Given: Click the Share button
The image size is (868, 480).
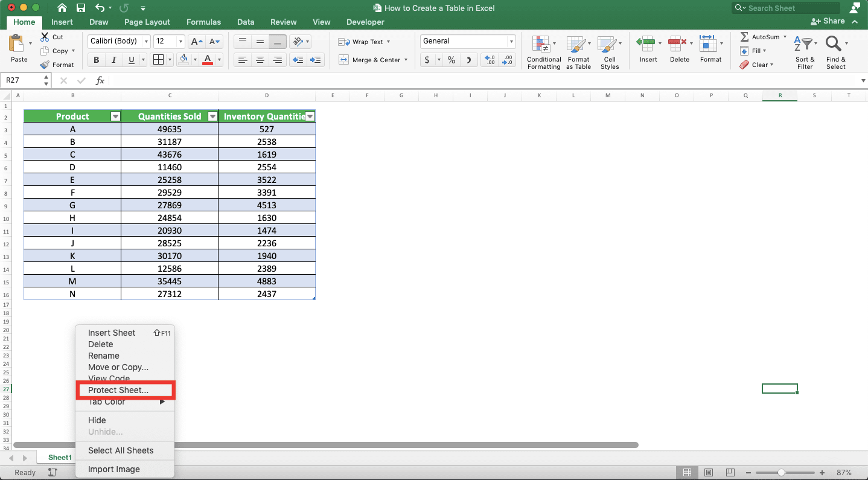Looking at the screenshot, I should coord(828,21).
